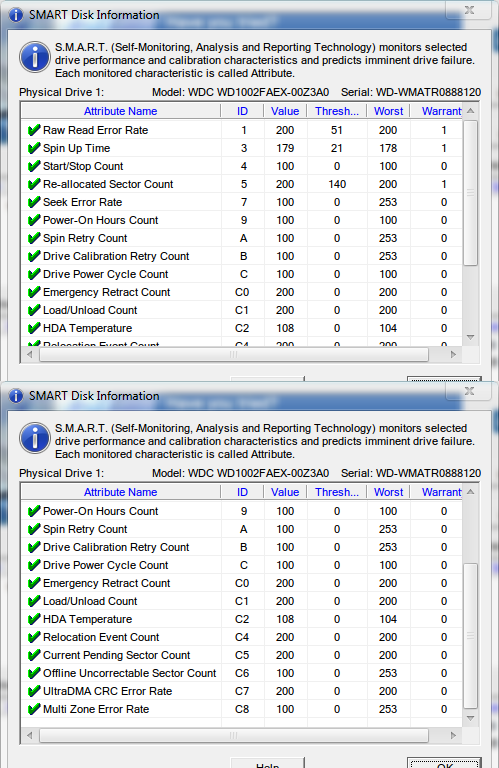Click the vertical scrollbar down arrow in upper dialog
The width and height of the screenshot is (499, 768).
[470, 337]
